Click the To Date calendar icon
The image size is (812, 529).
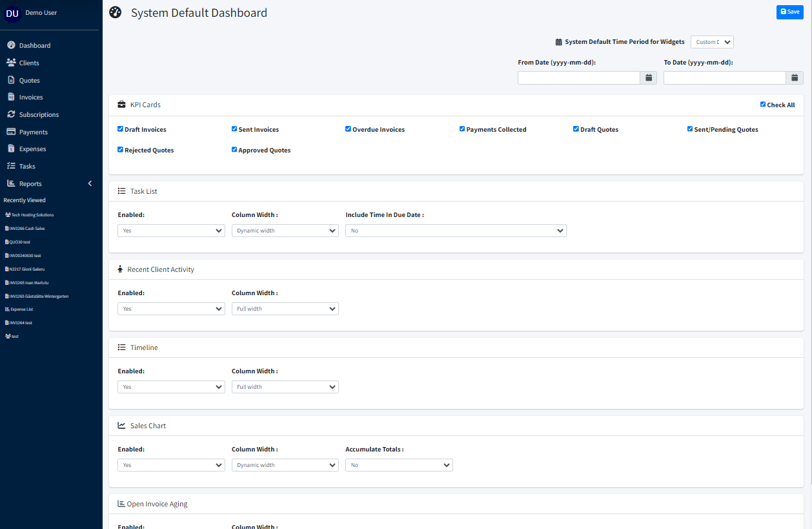tap(795, 78)
